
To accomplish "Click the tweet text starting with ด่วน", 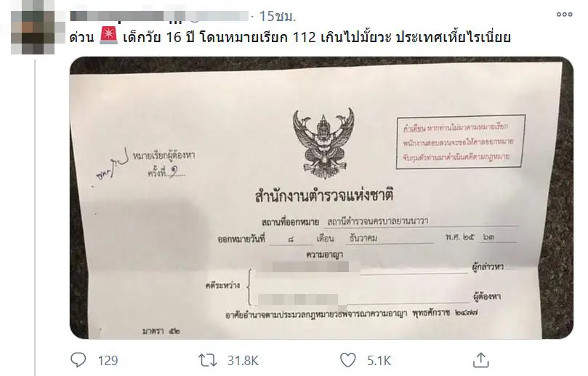I will pos(290,37).
